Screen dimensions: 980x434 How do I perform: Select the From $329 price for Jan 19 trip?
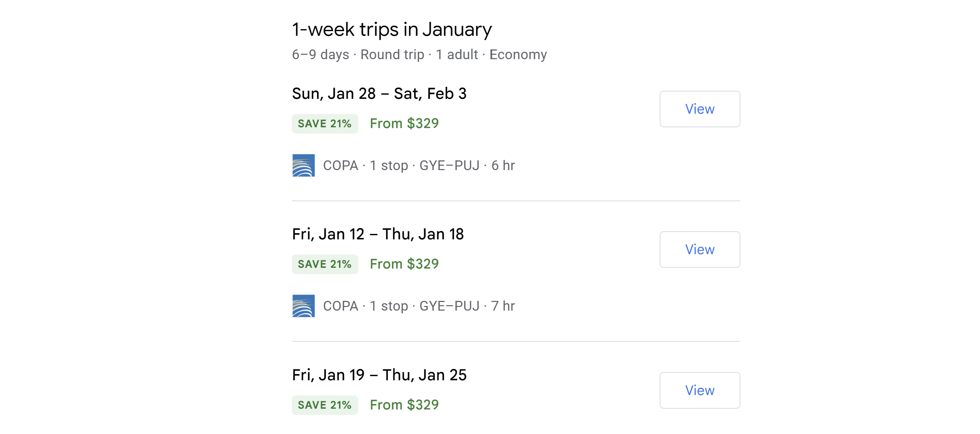coord(404,405)
